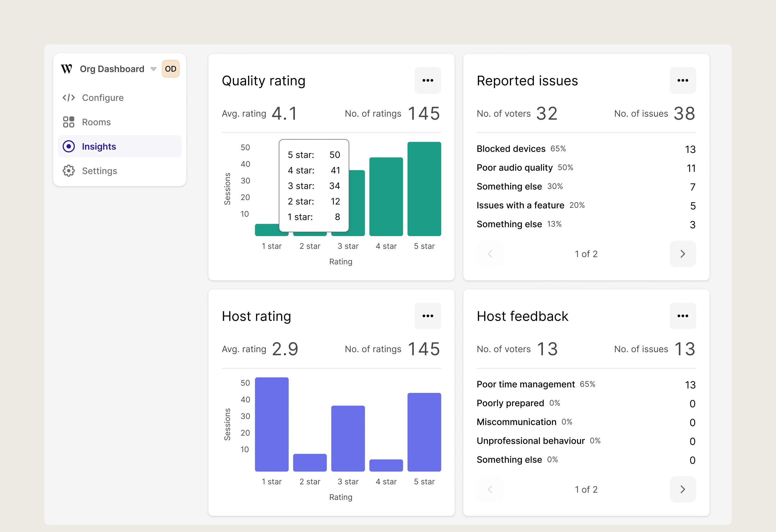Click the Poorly prepared feedback row
Screen dimensions: 776x532
(x=586, y=403)
